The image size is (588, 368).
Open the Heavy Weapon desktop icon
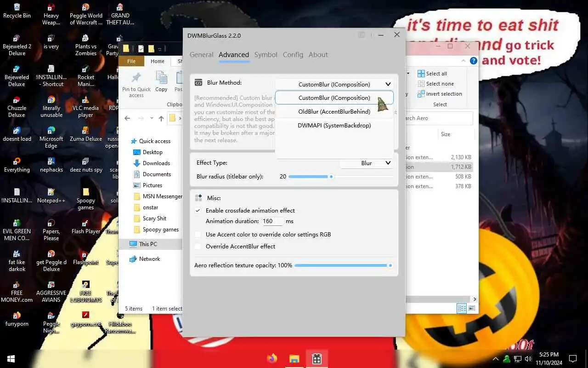(x=51, y=14)
